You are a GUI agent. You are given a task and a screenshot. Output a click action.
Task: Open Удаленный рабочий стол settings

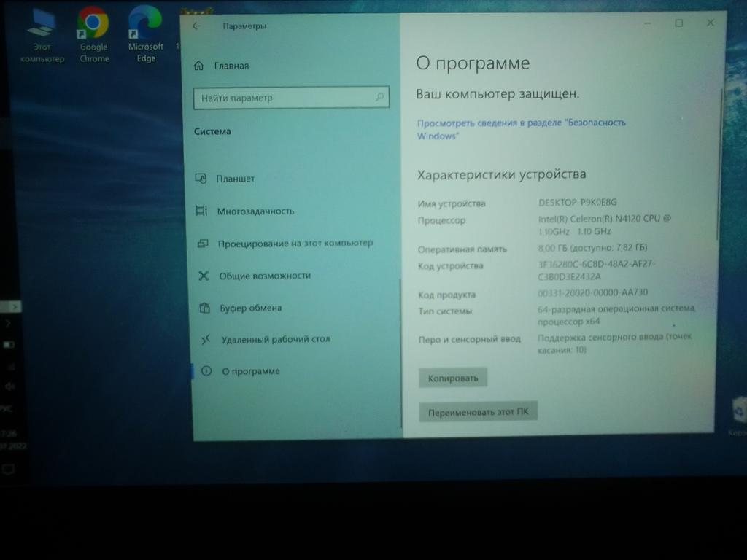[275, 339]
